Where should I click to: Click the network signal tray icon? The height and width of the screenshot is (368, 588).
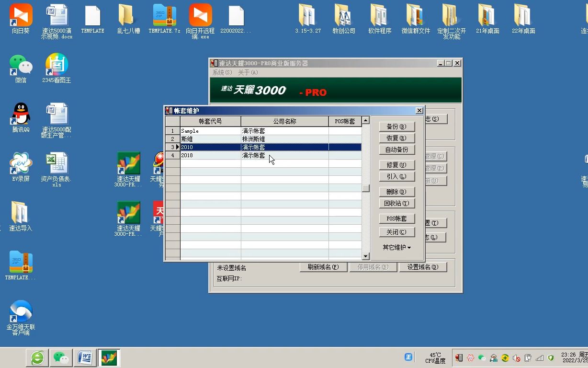coord(540,358)
